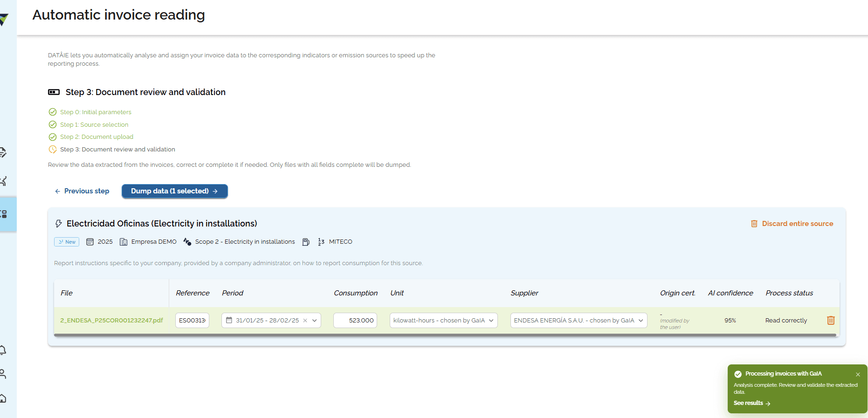The height and width of the screenshot is (418, 868).
Task: Expand the Period date range dropdown
Action: pyautogui.click(x=315, y=321)
